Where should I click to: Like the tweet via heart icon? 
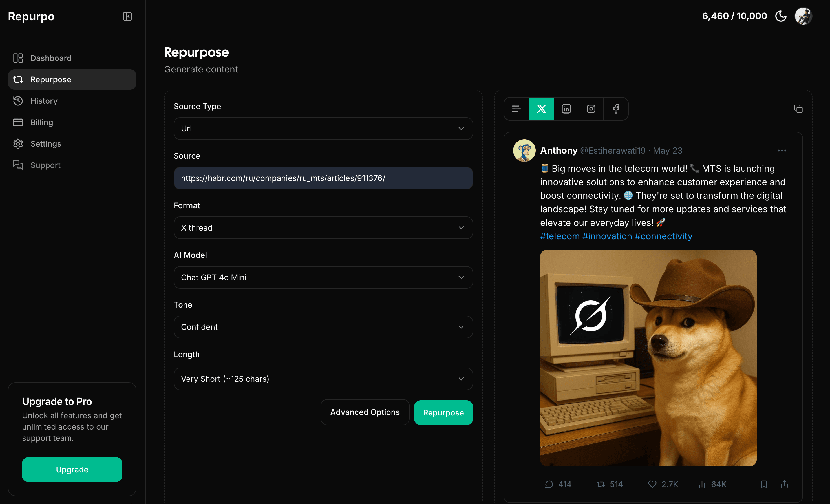(652, 484)
